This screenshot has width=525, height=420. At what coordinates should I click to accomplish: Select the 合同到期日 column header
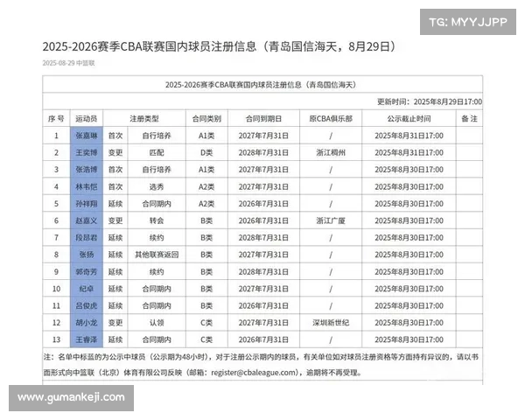pos(268,118)
